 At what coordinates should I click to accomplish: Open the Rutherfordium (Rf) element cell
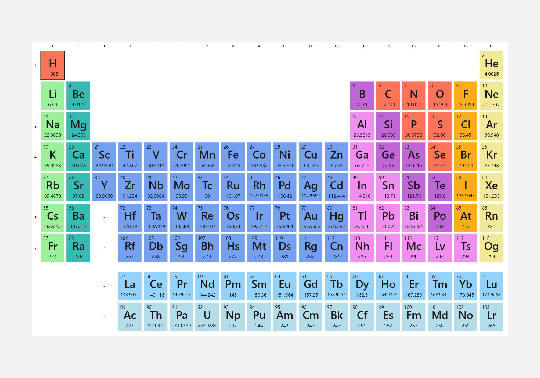129,248
